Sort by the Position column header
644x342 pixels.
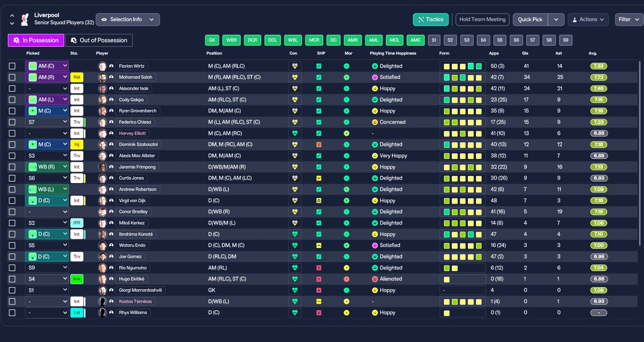214,53
